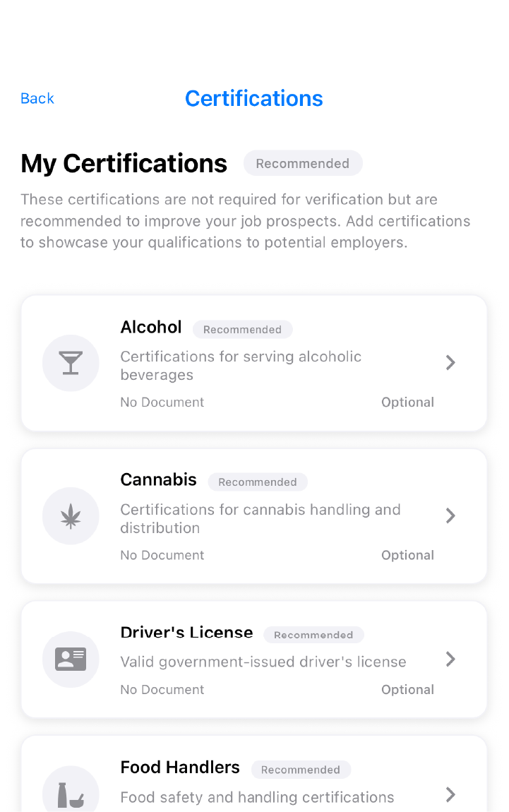Click the Recommended badge beside My Certifications
Viewport: 509px width, 812px height.
pyautogui.click(x=303, y=163)
